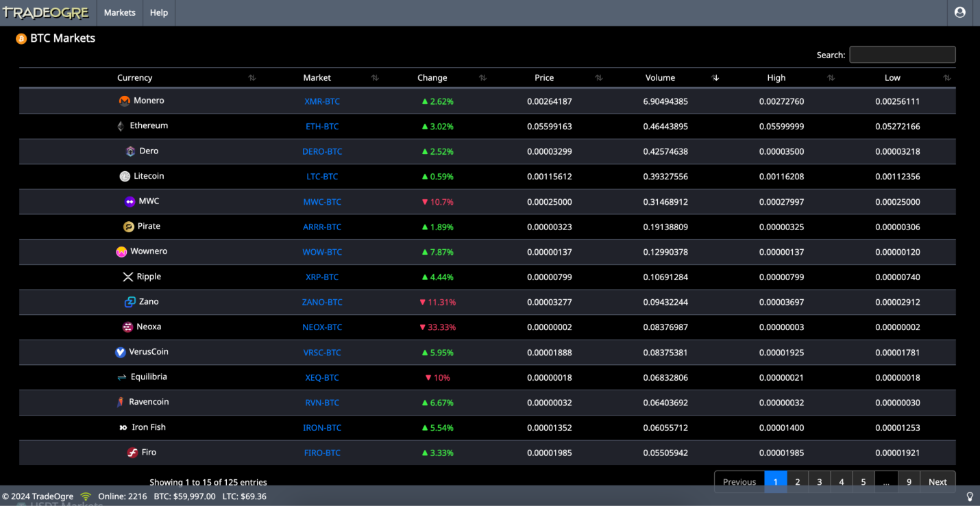The width and height of the screenshot is (980, 506).
Task: Click the Bitcoin icon beside BTC Markets
Action: [21, 38]
